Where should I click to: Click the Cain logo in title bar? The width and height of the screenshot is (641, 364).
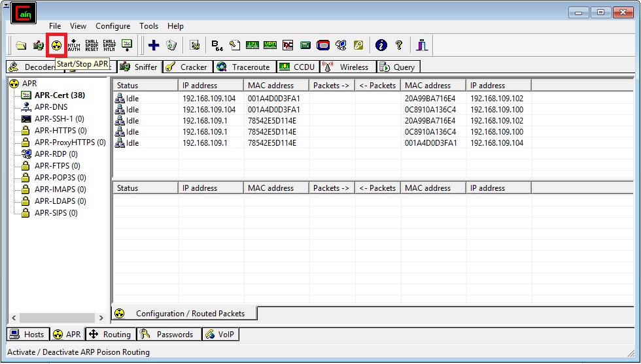(x=24, y=13)
